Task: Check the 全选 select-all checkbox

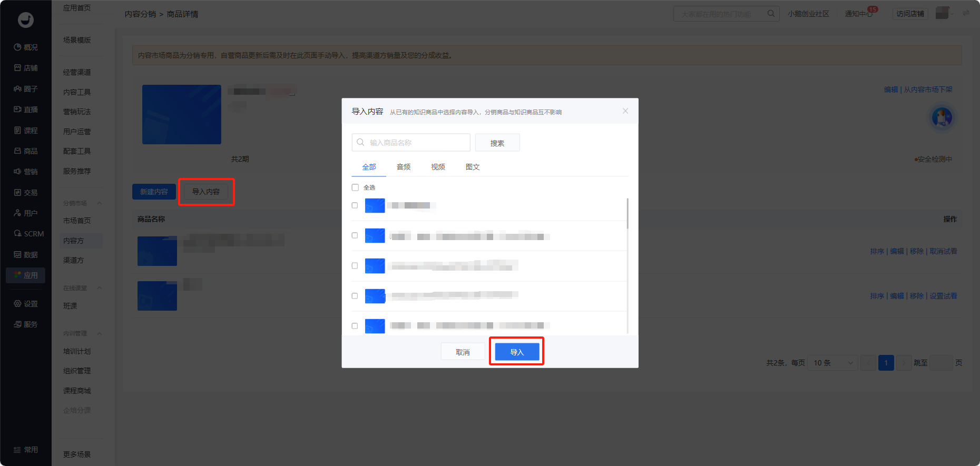Action: tap(355, 187)
